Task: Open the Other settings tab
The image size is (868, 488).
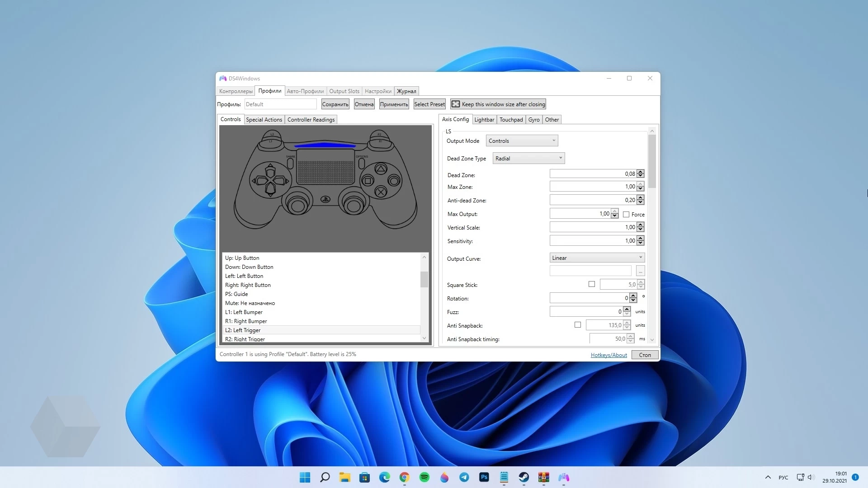Action: (x=552, y=120)
